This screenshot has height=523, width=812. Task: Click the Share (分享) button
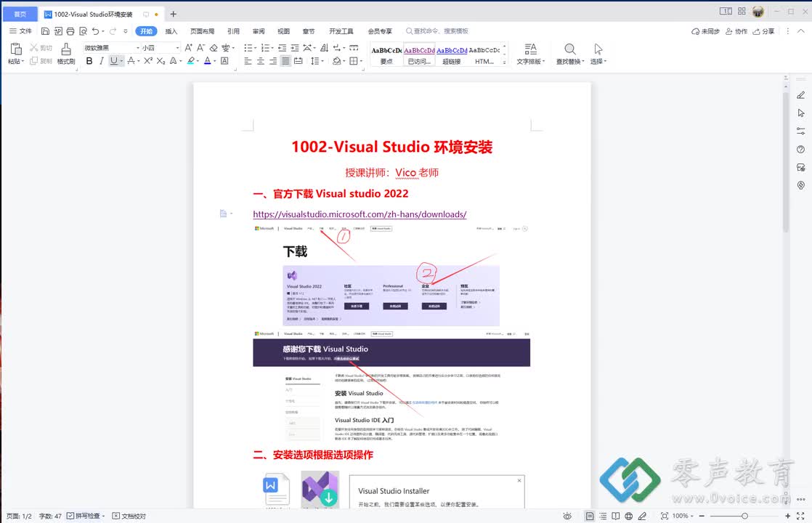pyautogui.click(x=764, y=31)
